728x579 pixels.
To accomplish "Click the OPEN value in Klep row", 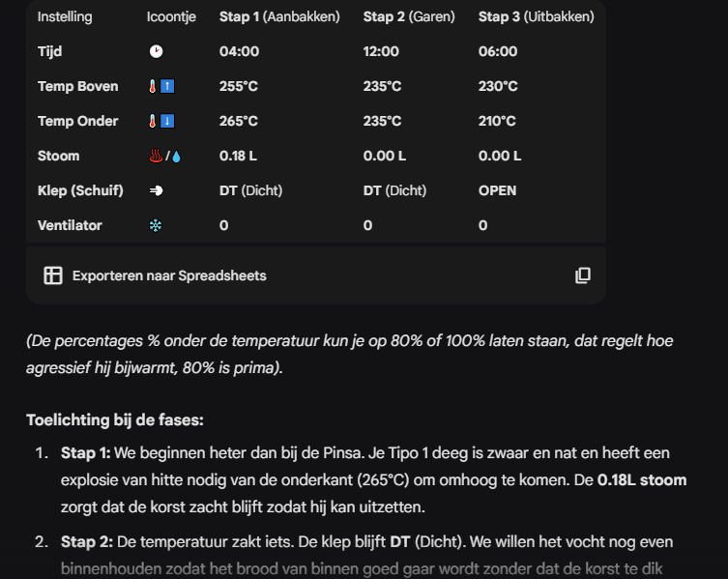I will (497, 190).
